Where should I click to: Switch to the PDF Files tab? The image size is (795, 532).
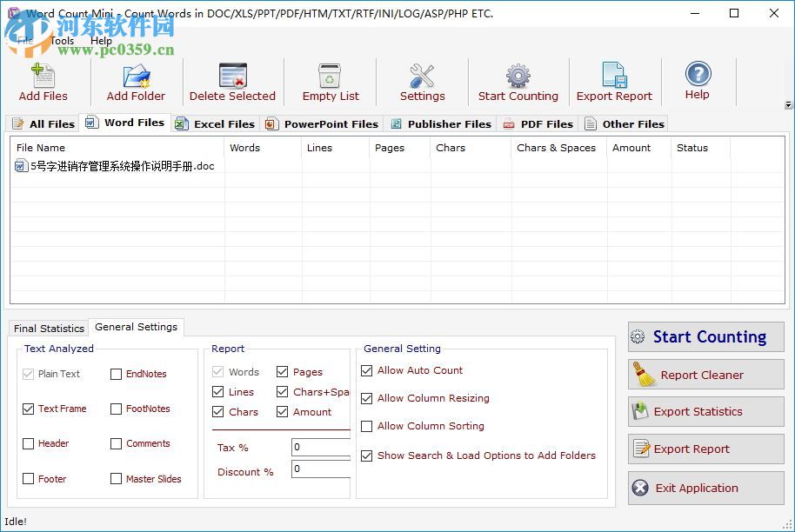tap(538, 123)
